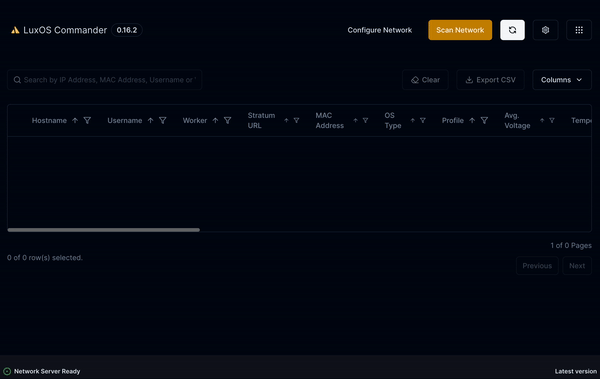Click the horizontal table scrollbar
Viewport: 600px width, 379px height.
click(x=104, y=230)
